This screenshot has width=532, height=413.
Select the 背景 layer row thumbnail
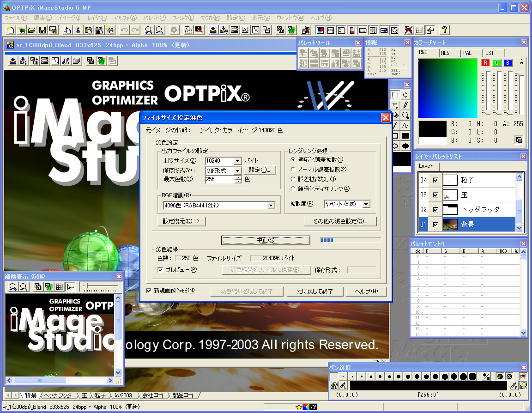pos(450,225)
